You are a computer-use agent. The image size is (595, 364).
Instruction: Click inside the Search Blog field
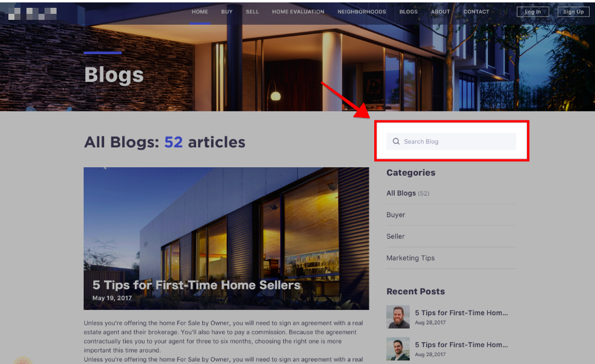[x=451, y=141]
